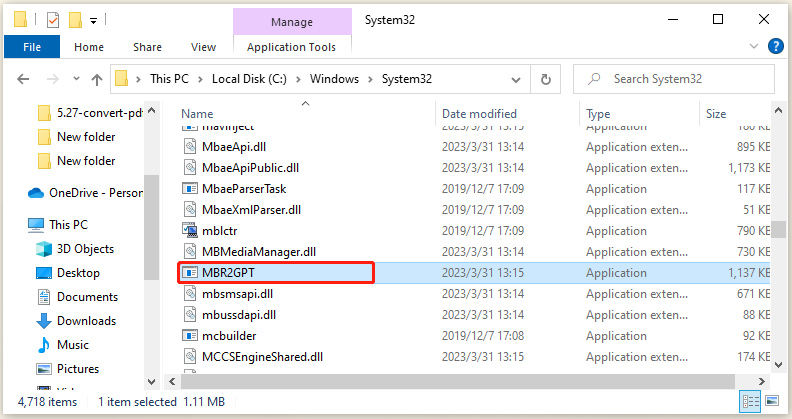Viewport: 792px width, 419px height.
Task: Select the MBMediaManager.dll file
Action: click(x=259, y=252)
